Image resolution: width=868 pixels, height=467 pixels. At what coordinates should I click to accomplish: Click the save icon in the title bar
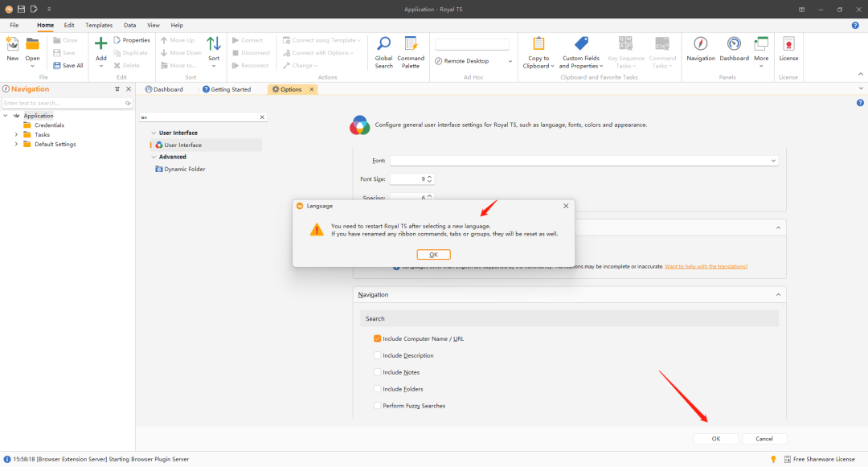pos(21,9)
